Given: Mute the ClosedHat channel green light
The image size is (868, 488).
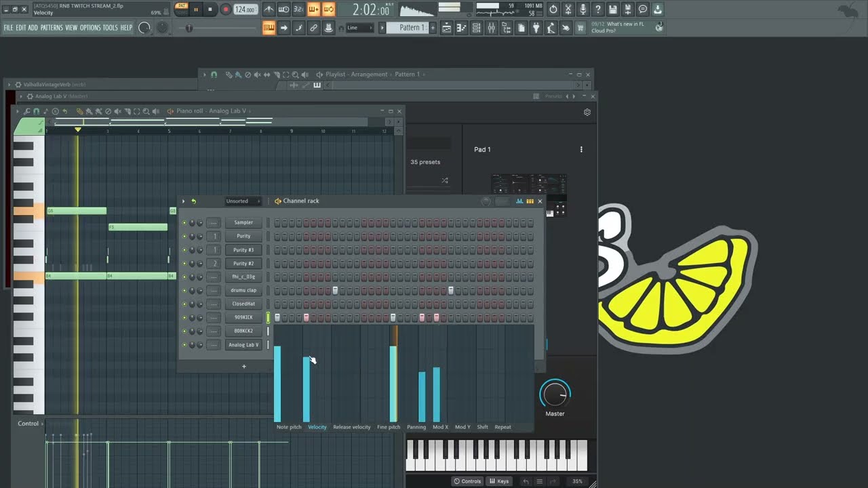Looking at the screenshot, I should pos(184,304).
